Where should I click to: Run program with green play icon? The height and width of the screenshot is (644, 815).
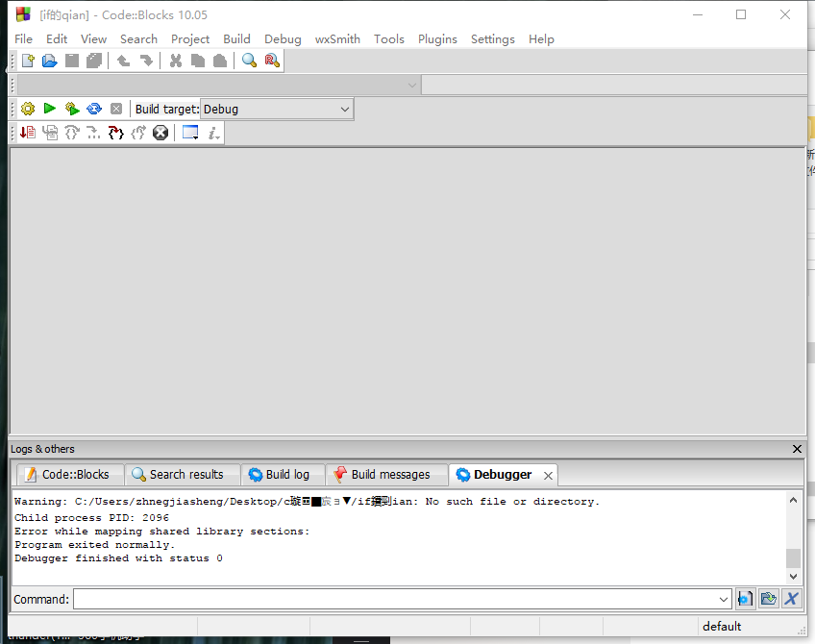point(50,108)
